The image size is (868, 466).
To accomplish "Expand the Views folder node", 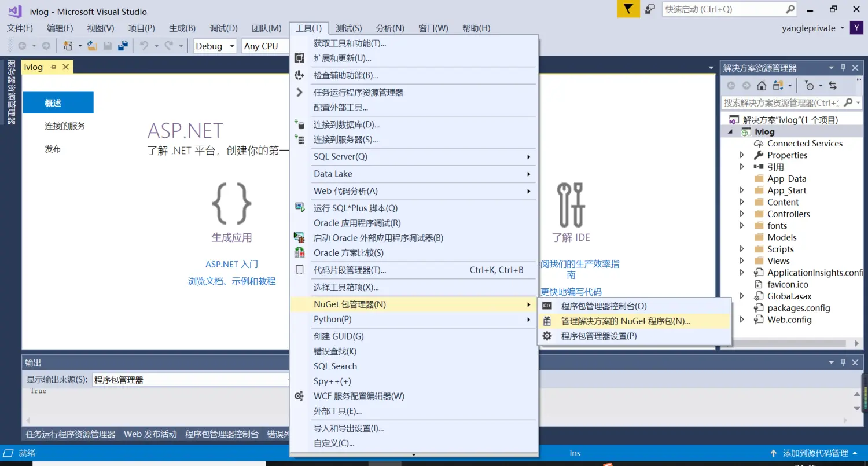I will [x=742, y=261].
